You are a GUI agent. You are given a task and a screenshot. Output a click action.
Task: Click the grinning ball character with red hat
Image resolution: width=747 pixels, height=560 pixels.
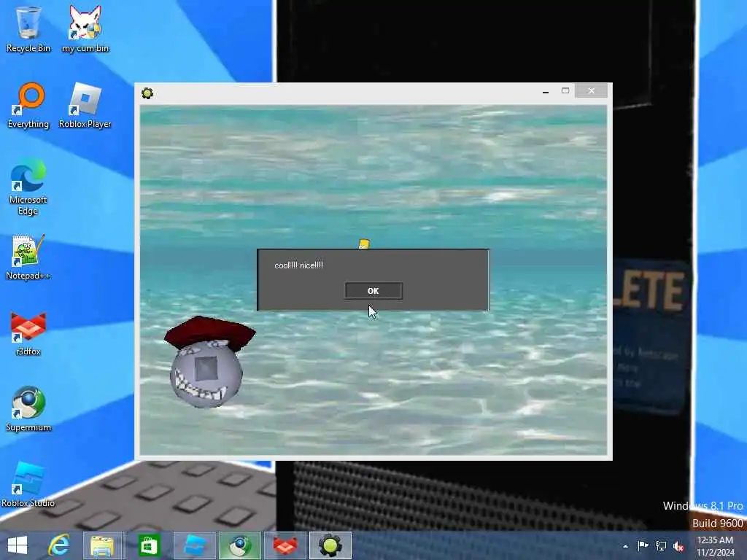coord(208,362)
